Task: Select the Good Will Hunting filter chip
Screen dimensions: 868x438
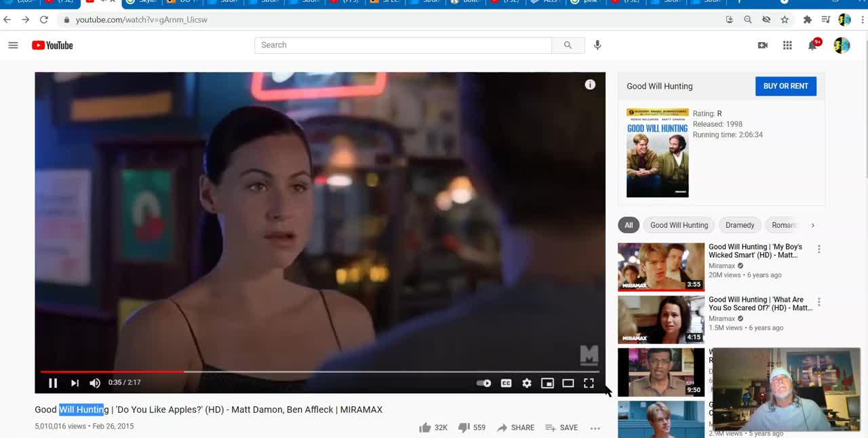Action: coord(679,225)
